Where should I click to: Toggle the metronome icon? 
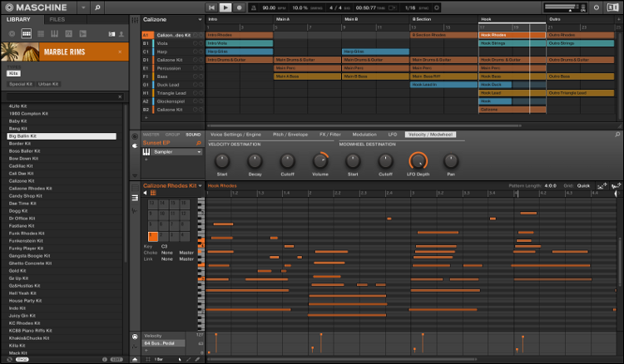pos(253,7)
